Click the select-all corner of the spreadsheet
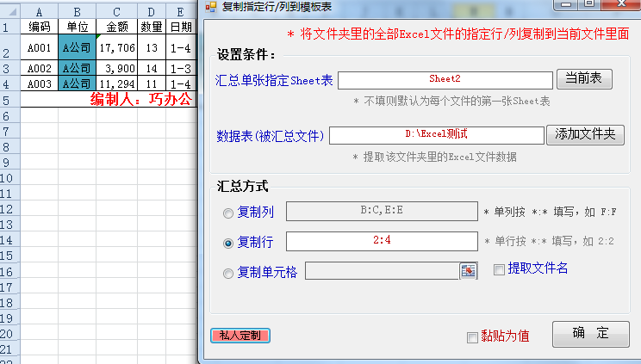The height and width of the screenshot is (364, 641). [10, 11]
